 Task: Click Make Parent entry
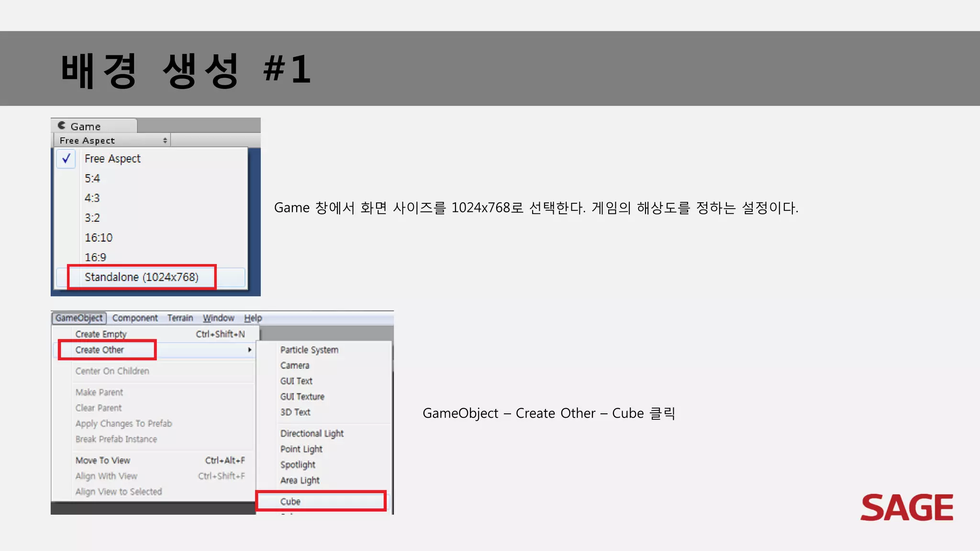[x=100, y=392]
